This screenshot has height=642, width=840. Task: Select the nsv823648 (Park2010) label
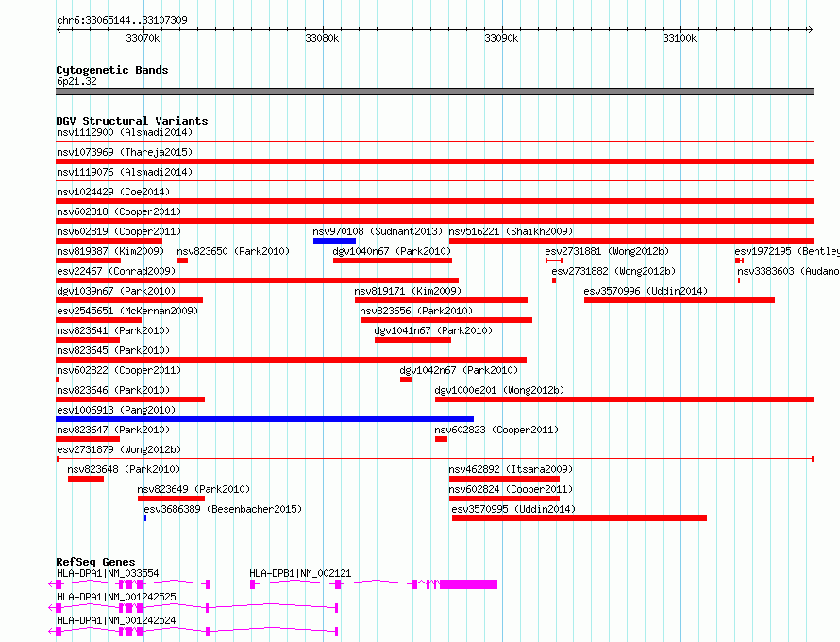[124, 469]
